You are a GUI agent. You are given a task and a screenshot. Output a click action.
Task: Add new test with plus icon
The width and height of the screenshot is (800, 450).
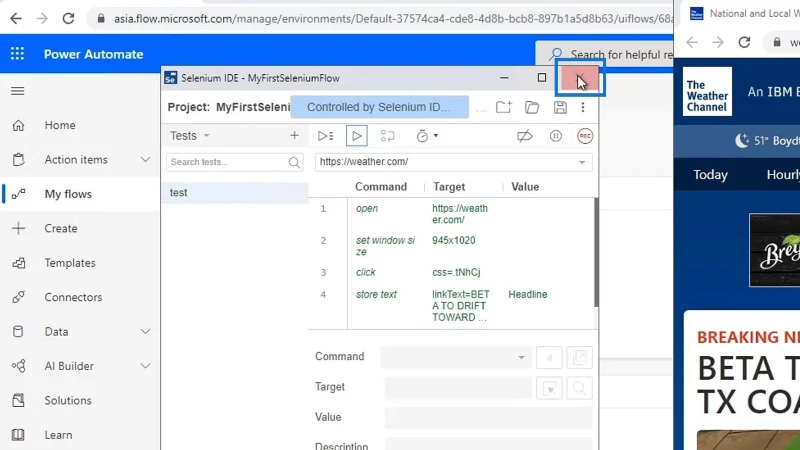click(x=294, y=136)
